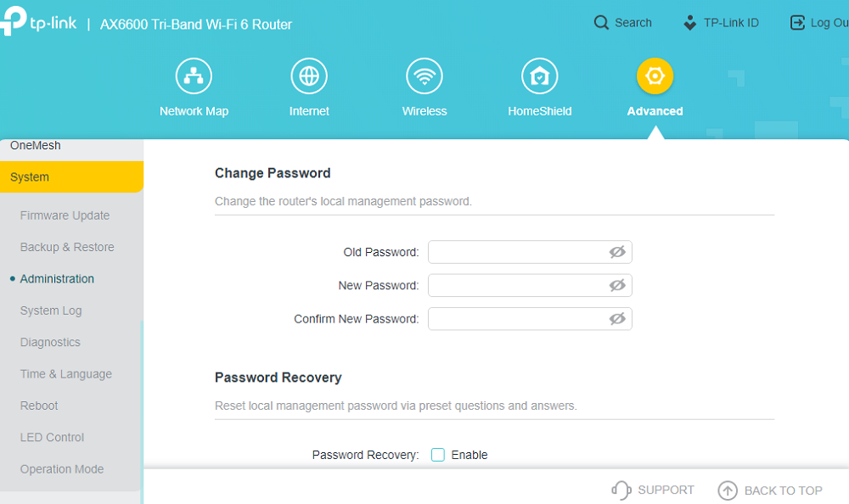Click the Log Out icon
The image size is (849, 504).
coord(797,23)
